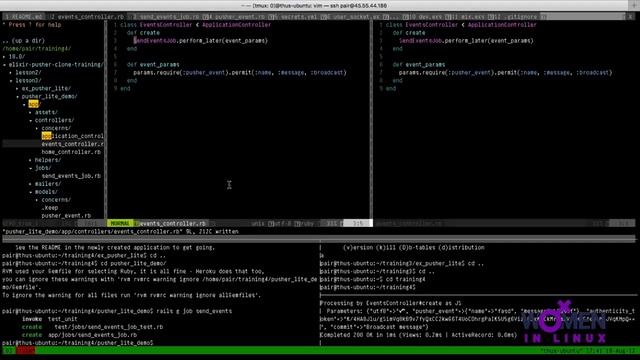The height and width of the screenshot is (360, 640).
Task: Click 'def event_params' in the left pane
Action: click(x=153, y=64)
